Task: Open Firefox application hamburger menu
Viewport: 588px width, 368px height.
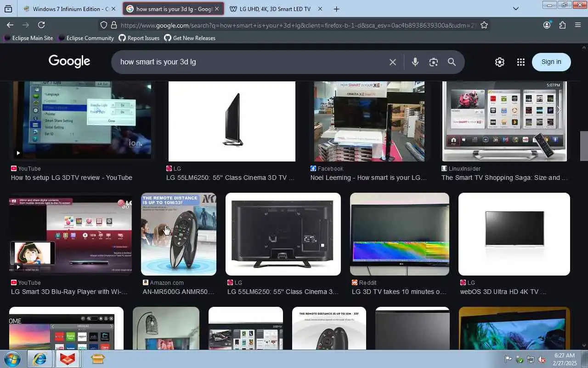Action: point(578,25)
